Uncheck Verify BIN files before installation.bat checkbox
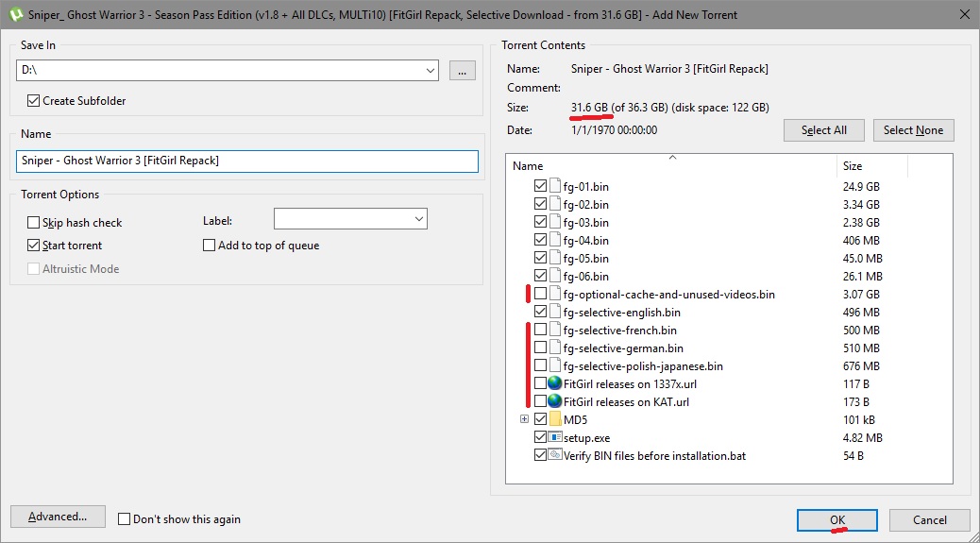The image size is (980, 543). (541, 455)
